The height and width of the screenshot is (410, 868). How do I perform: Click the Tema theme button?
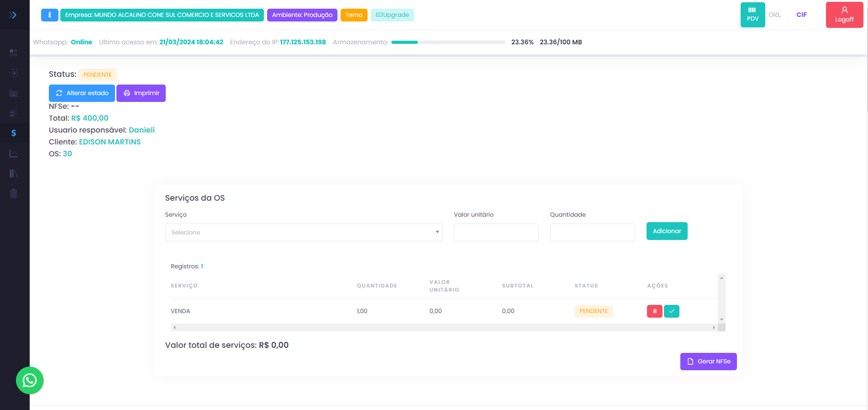point(353,15)
